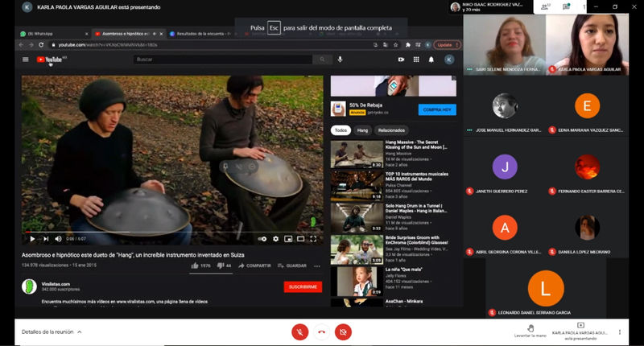Viewport: 644px width, 346px height.
Task: Click Edna Mariana Vazquez participant tile
Action: [588, 106]
